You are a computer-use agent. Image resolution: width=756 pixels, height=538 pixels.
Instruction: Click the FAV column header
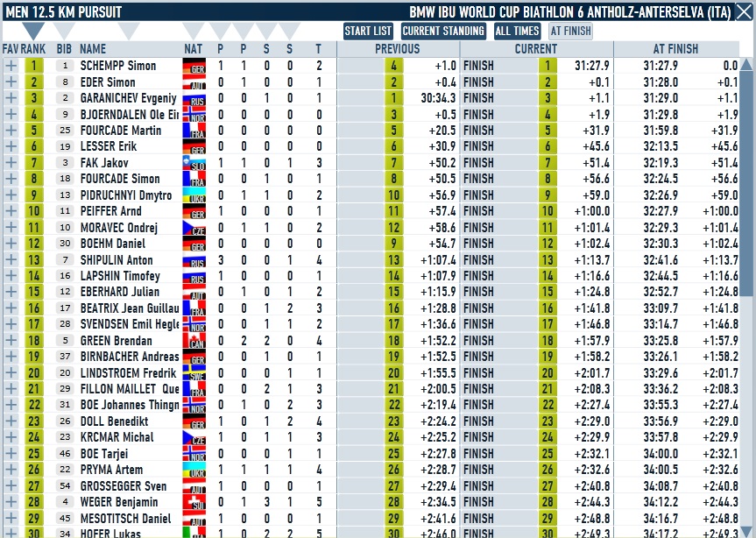[x=11, y=49]
